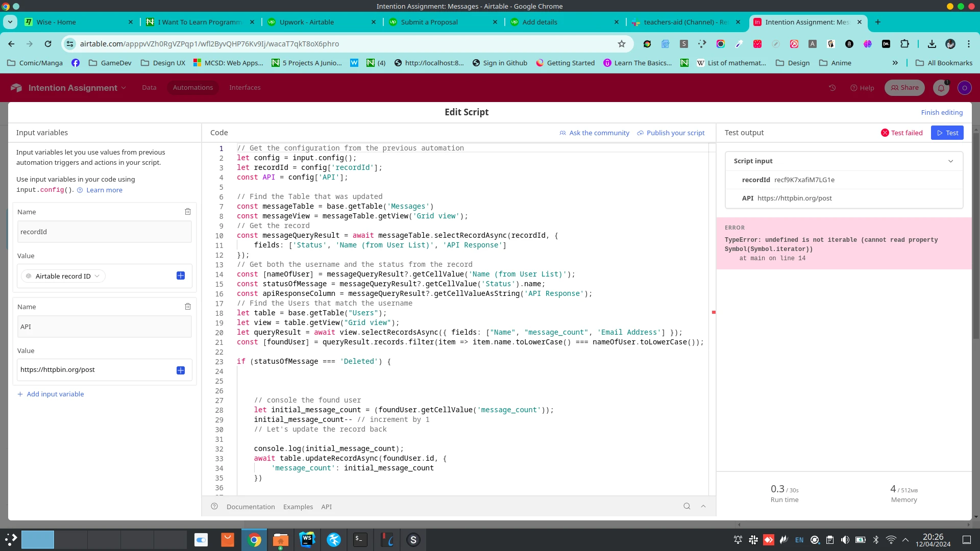Click the API name input field
The width and height of the screenshot is (980, 551).
click(x=105, y=327)
